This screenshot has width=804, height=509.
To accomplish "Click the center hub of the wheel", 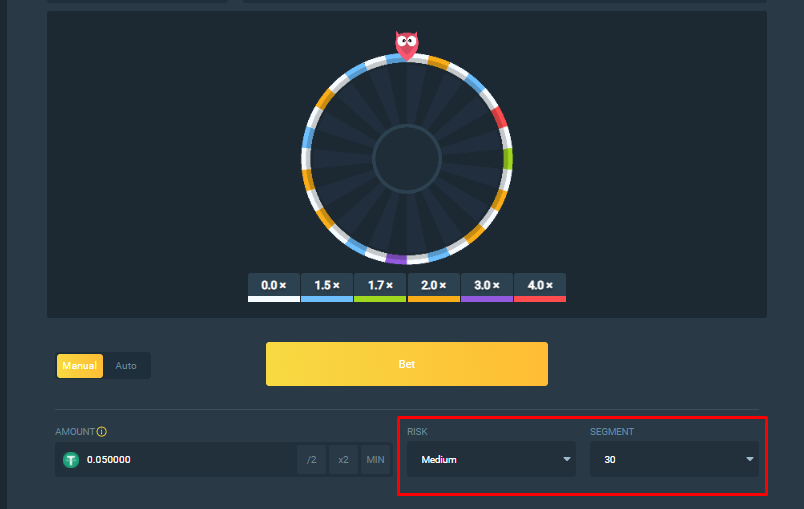I will point(407,158).
